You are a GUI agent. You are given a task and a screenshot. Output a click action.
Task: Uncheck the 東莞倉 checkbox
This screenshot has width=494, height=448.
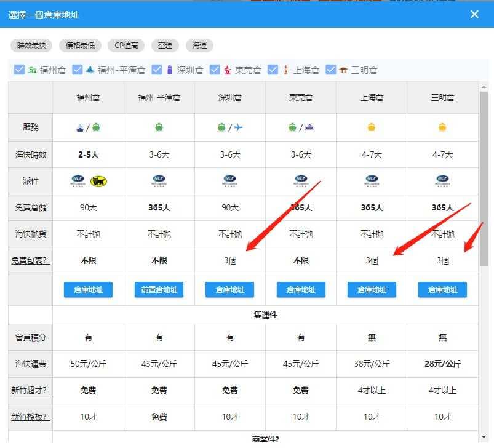pos(215,70)
